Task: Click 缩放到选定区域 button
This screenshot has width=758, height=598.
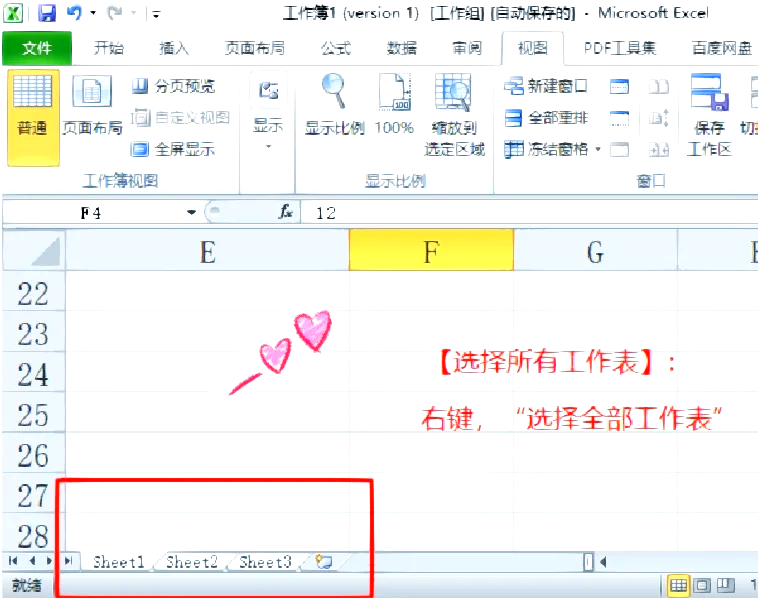Action: [454, 116]
